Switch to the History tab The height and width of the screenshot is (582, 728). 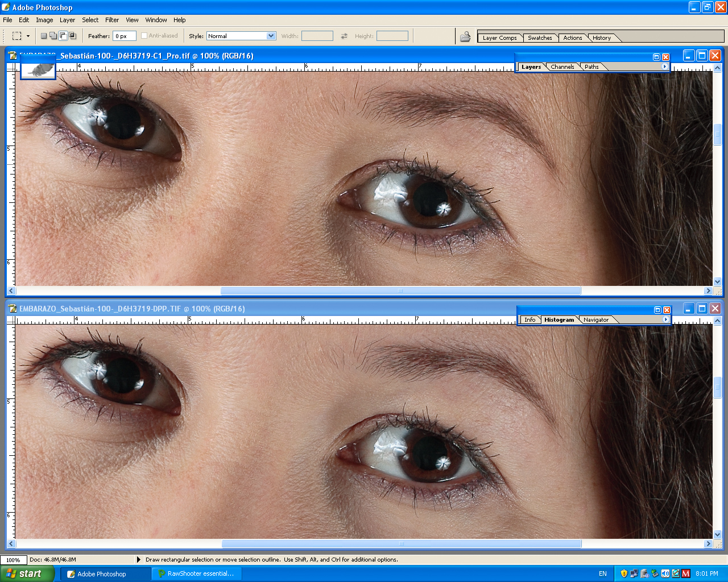pyautogui.click(x=602, y=38)
